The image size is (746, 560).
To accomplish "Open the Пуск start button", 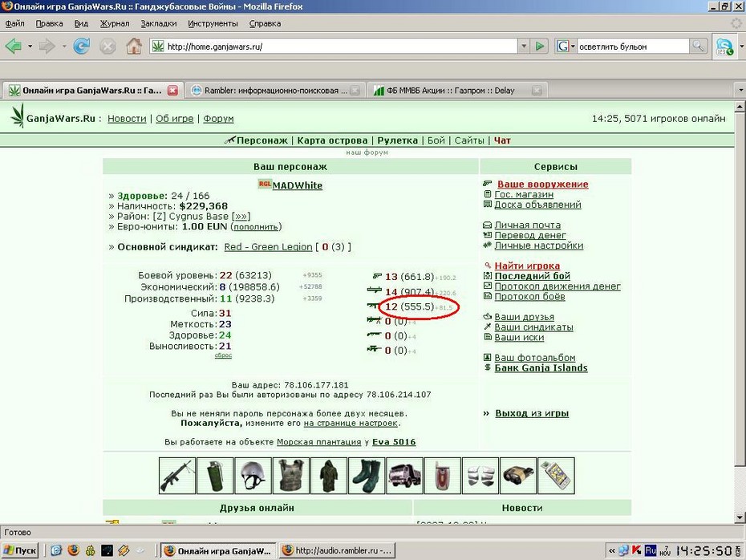I will [x=20, y=550].
